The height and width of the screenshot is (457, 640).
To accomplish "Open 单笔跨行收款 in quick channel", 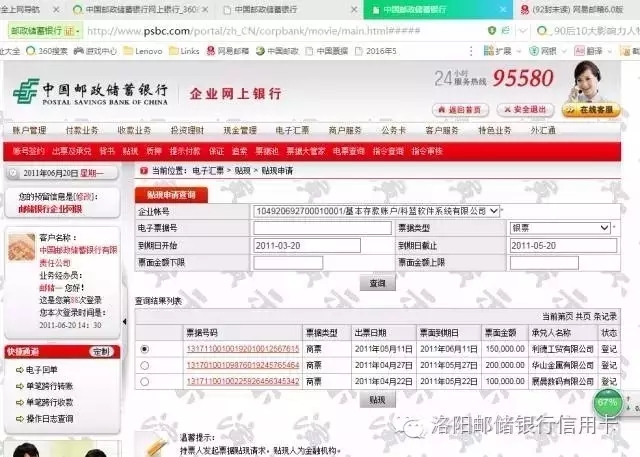I will (x=49, y=402).
